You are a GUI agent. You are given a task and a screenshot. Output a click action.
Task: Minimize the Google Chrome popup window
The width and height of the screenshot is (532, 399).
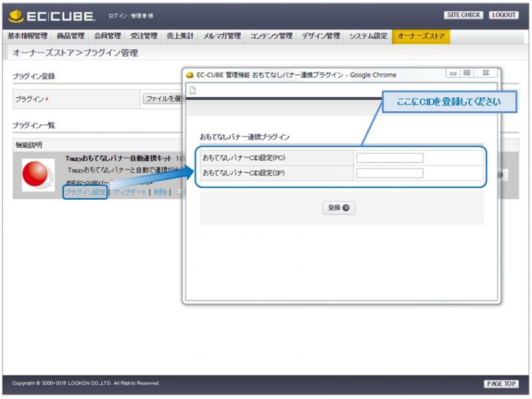pos(453,73)
